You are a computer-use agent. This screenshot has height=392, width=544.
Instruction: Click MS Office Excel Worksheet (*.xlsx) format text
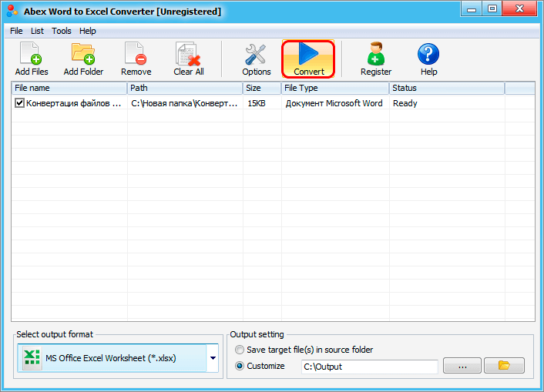111,358
